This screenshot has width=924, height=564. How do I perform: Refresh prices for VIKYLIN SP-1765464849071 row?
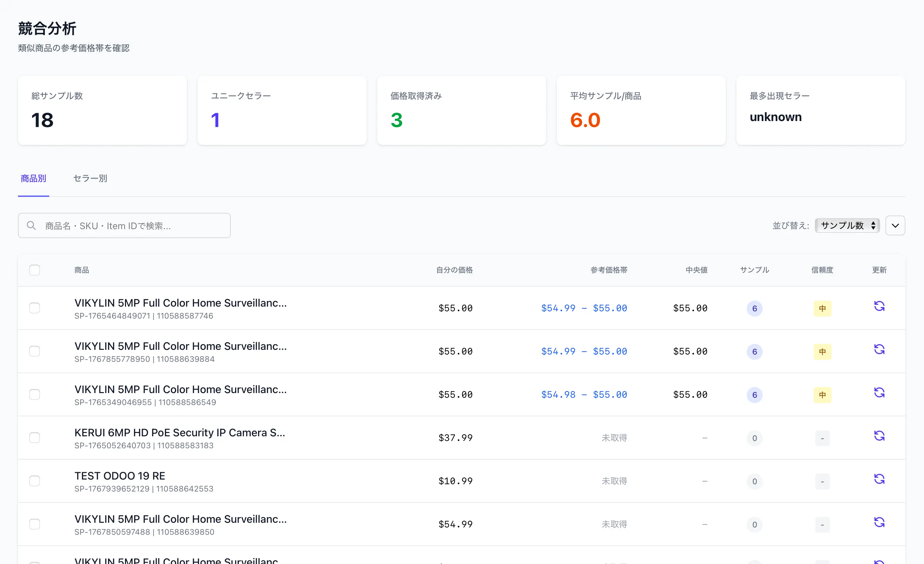(880, 306)
